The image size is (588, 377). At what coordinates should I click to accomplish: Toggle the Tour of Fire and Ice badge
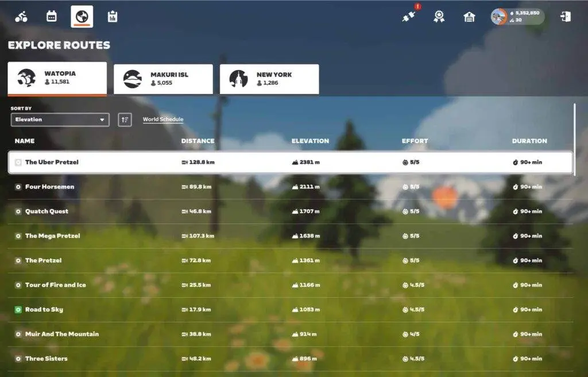coord(18,285)
